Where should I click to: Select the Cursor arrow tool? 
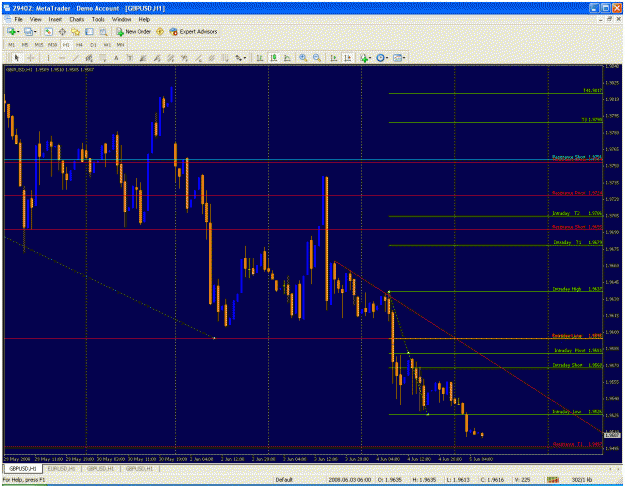17,58
